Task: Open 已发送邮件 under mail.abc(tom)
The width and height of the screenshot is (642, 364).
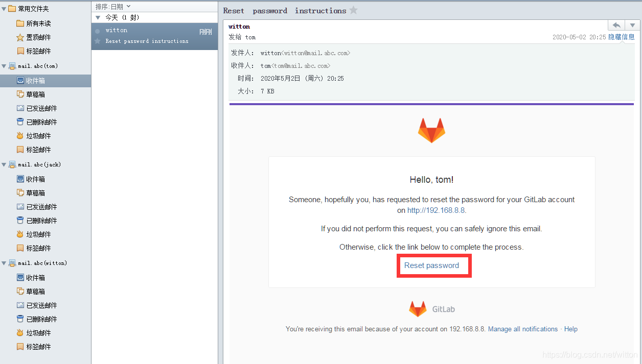Action: (37, 108)
